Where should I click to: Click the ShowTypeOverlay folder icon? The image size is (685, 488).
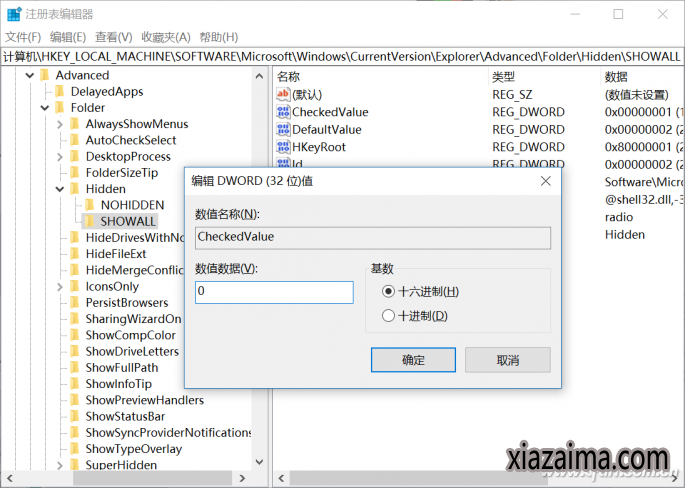(75, 449)
